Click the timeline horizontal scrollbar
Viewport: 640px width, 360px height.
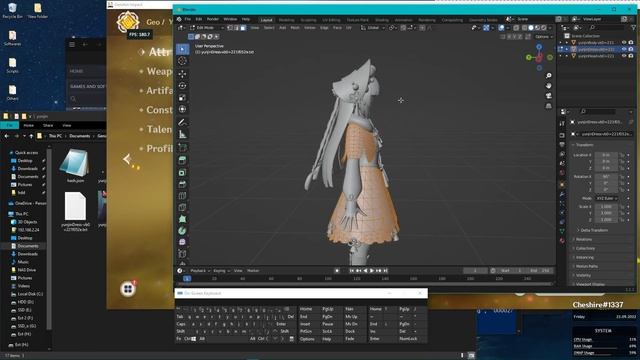pos(364,284)
